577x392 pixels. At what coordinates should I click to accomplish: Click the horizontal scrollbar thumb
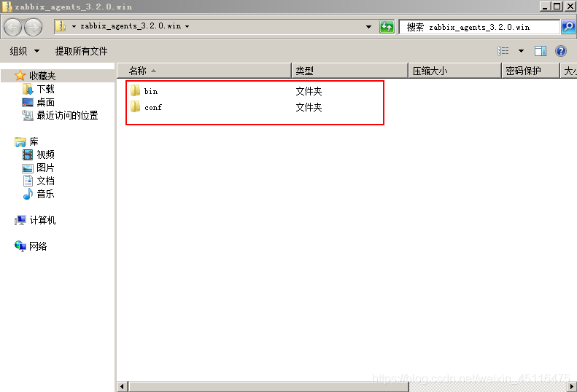tap(268, 387)
